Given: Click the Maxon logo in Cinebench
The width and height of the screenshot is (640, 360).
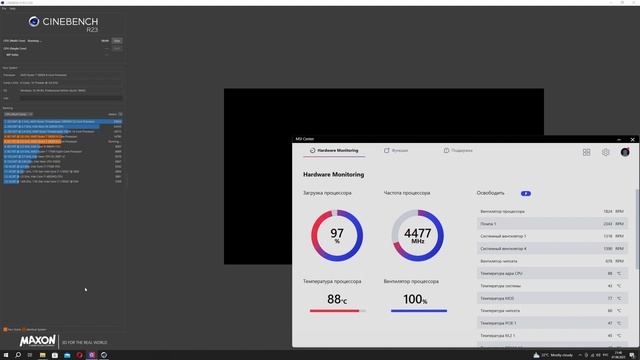Looking at the screenshot, I should pyautogui.click(x=38, y=341).
